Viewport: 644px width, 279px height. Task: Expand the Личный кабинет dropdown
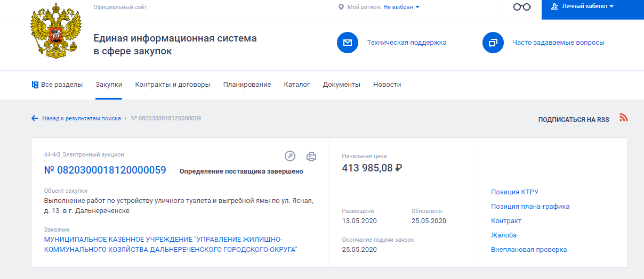click(x=587, y=6)
